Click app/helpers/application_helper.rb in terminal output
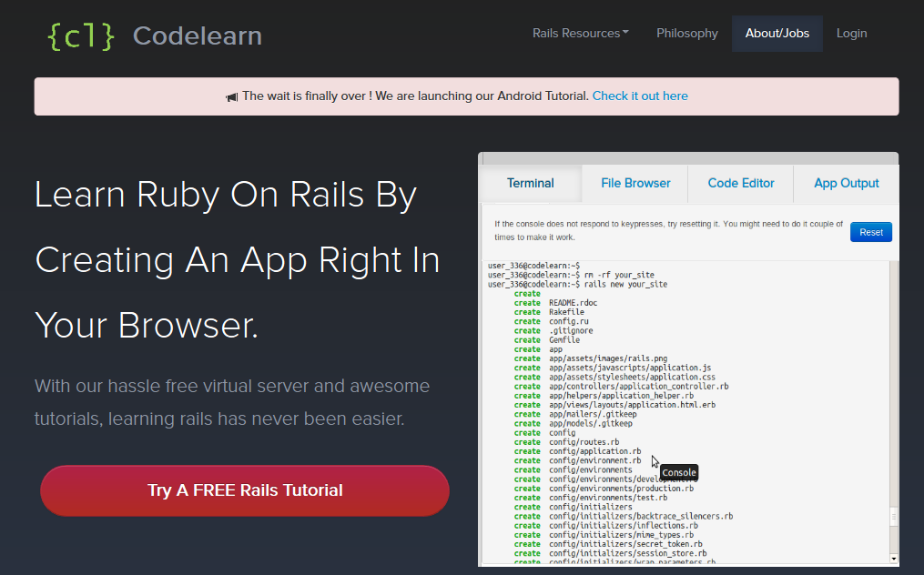 pos(621,396)
